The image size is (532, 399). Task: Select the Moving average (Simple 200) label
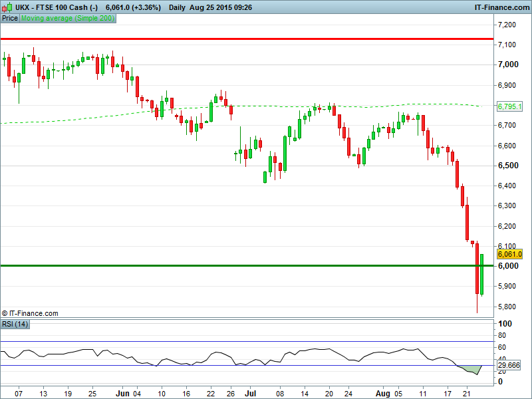tap(67, 19)
